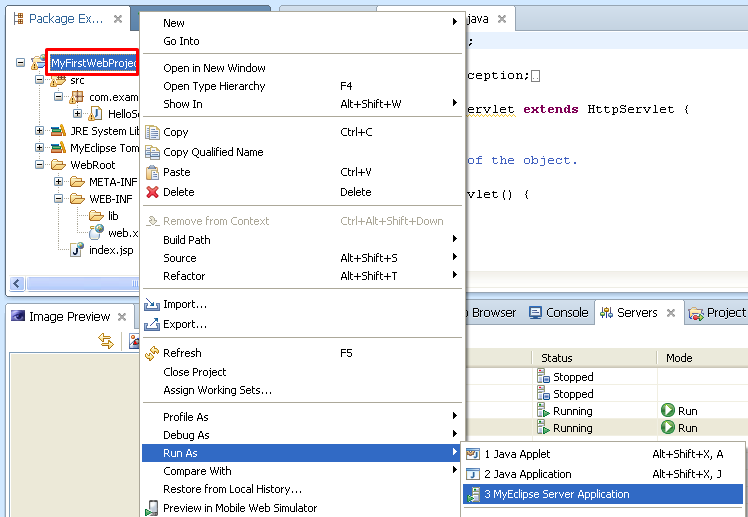748x517 pixels.
Task: Click the Image Preview eye icon
Action: pyautogui.click(x=18, y=316)
